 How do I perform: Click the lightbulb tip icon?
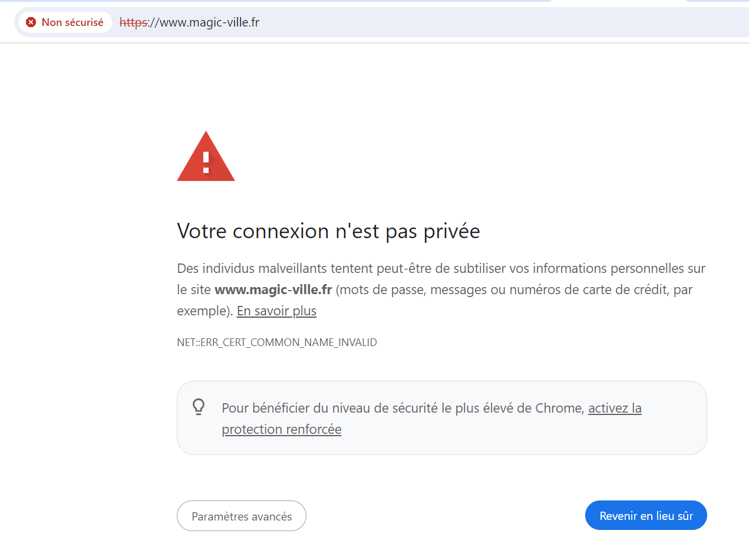pos(199,407)
